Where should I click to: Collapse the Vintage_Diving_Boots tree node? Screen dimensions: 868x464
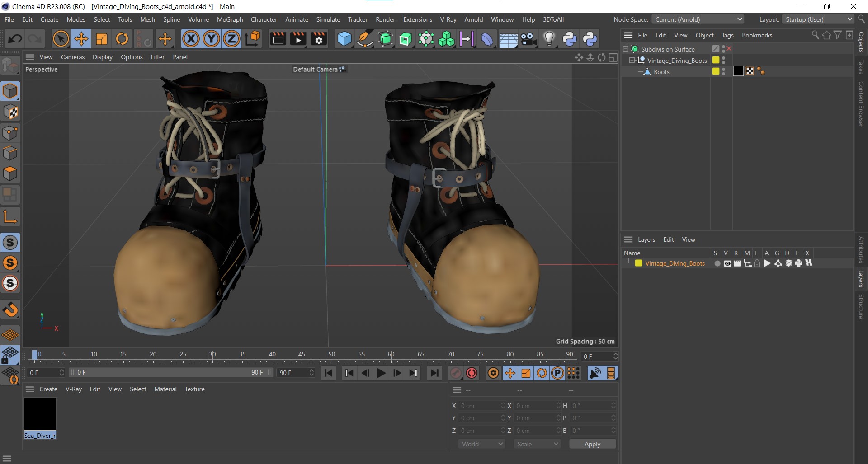[632, 60]
